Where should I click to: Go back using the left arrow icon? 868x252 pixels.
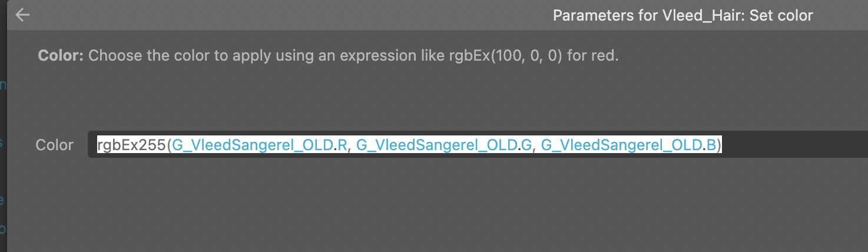coord(22,15)
